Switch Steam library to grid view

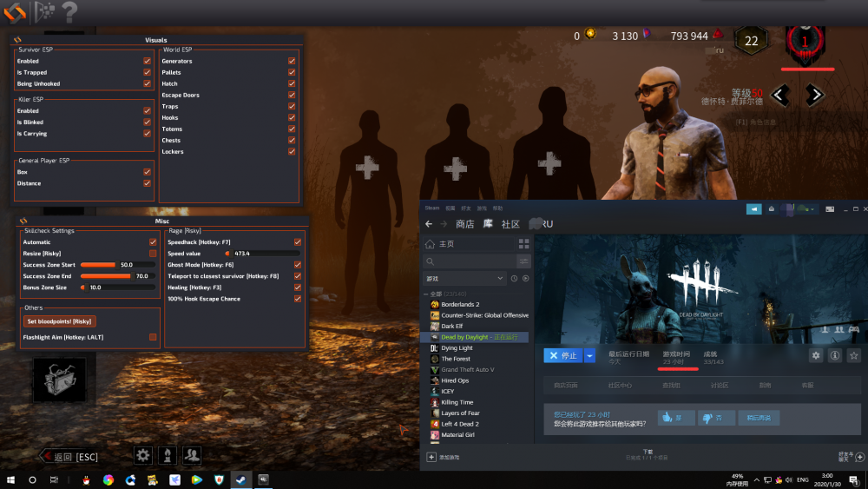pyautogui.click(x=523, y=244)
